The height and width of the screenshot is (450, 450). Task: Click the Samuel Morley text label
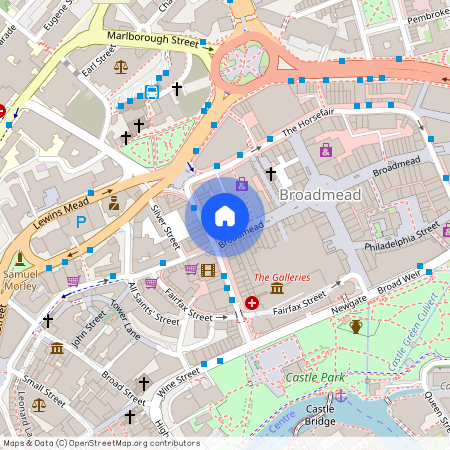coord(20,280)
